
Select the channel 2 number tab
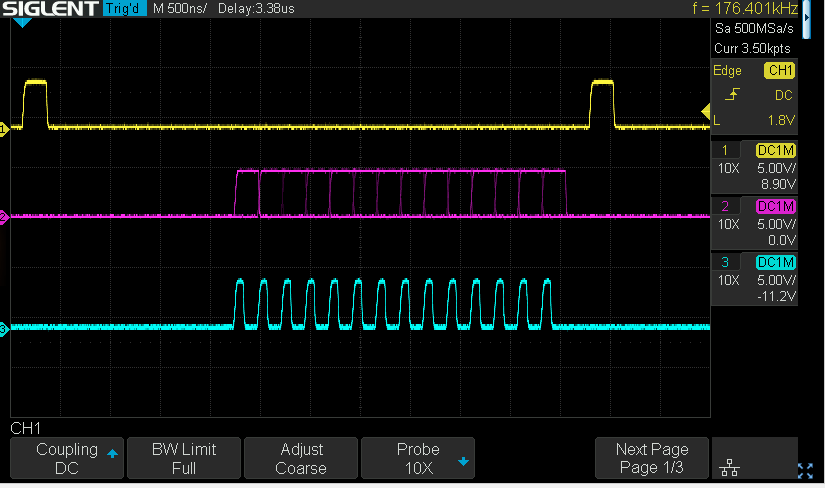click(x=726, y=206)
